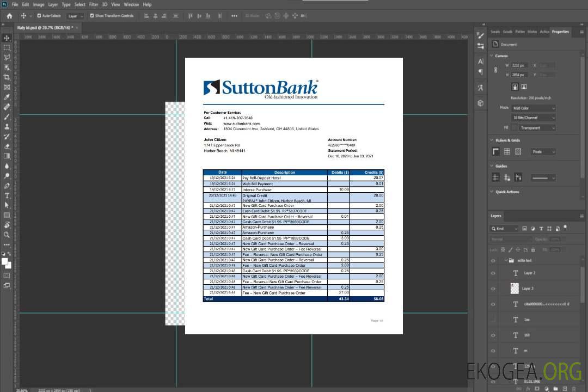The image size is (588, 392).
Task: Toggle the layer filter switch
Action: coord(565,228)
